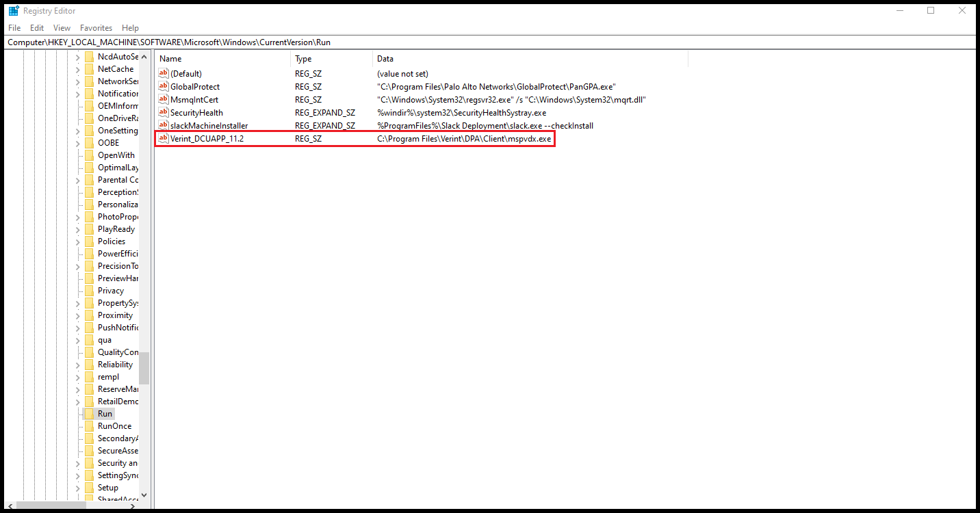Click the slackMachineInstaller value's ab icon
980x513 pixels.
coord(163,125)
